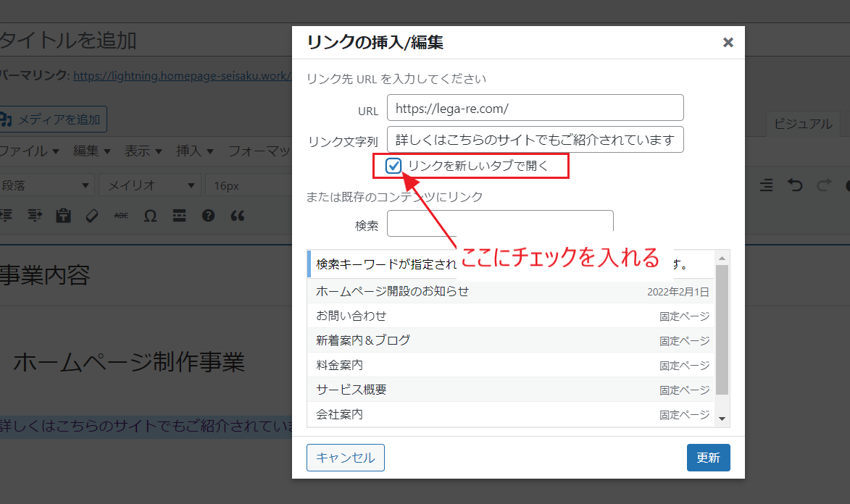Screen dimensions: 850x504
Task: Click the insert read more tag icon
Action: coord(179,216)
